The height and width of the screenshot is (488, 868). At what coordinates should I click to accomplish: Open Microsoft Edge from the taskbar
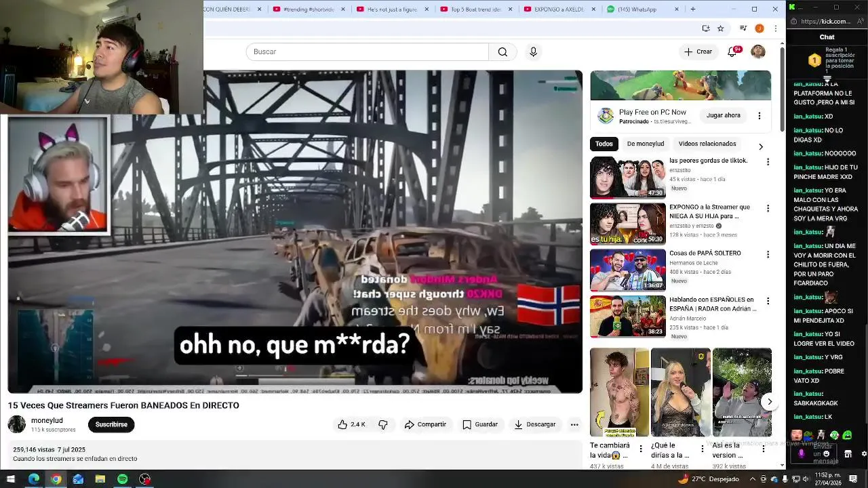[33, 479]
